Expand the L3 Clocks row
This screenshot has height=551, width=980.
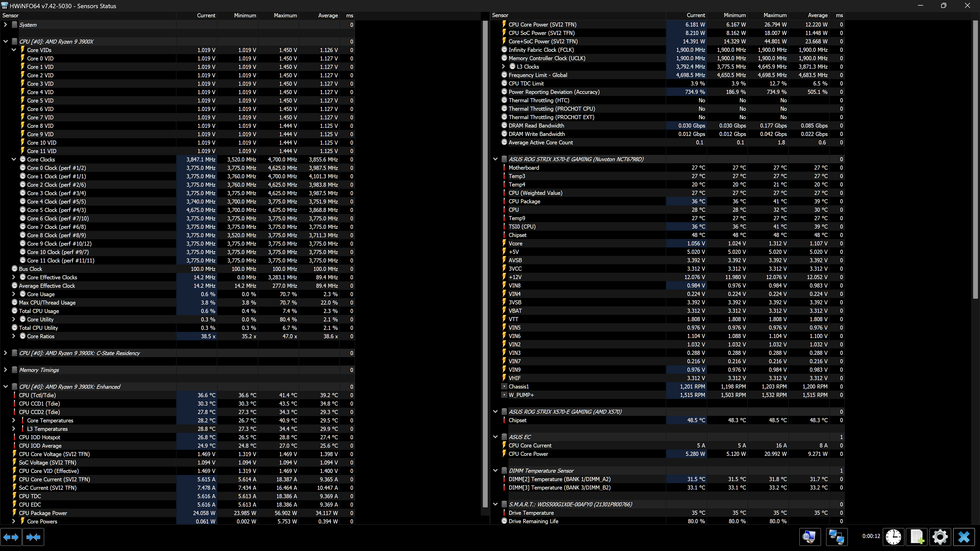coord(503,67)
